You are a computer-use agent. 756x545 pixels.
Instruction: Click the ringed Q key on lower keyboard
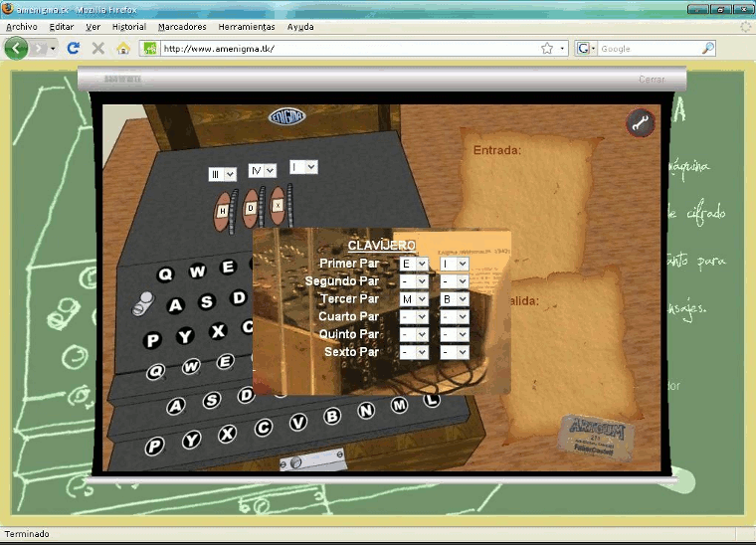click(156, 372)
